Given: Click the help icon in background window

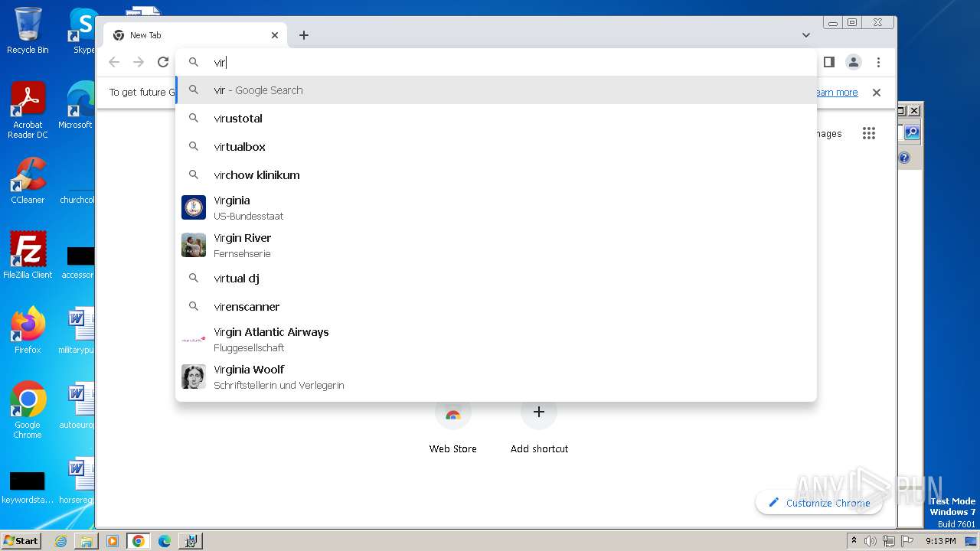Looking at the screenshot, I should tap(904, 158).
